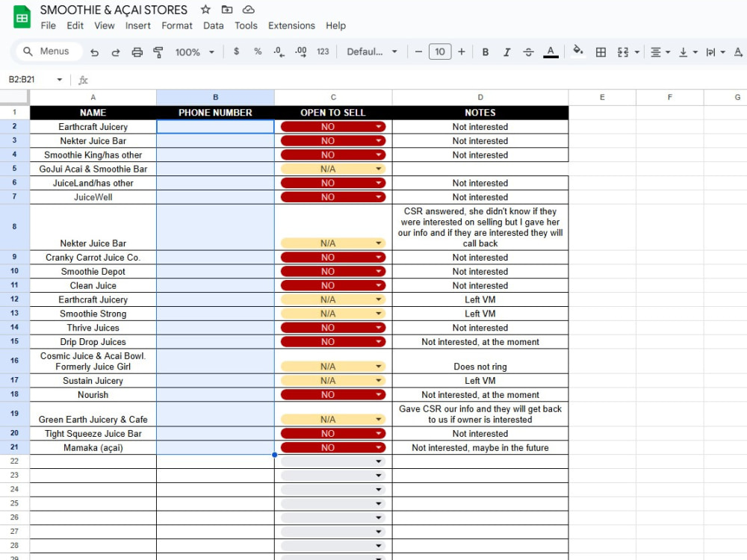Print the spreadsheet
This screenshot has width=747, height=560.
pos(137,52)
